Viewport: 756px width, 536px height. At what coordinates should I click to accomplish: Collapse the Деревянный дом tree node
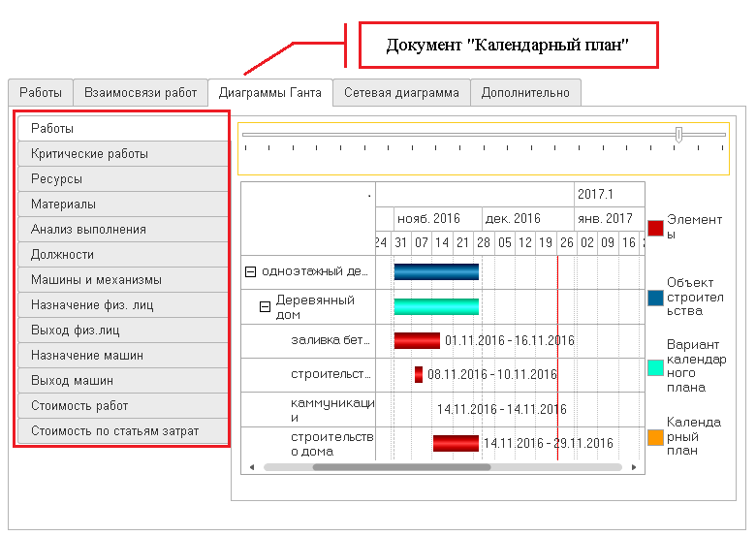[264, 306]
